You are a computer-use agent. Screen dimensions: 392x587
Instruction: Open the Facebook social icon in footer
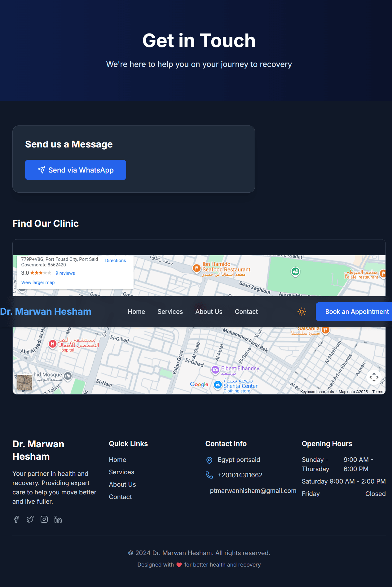tap(16, 519)
